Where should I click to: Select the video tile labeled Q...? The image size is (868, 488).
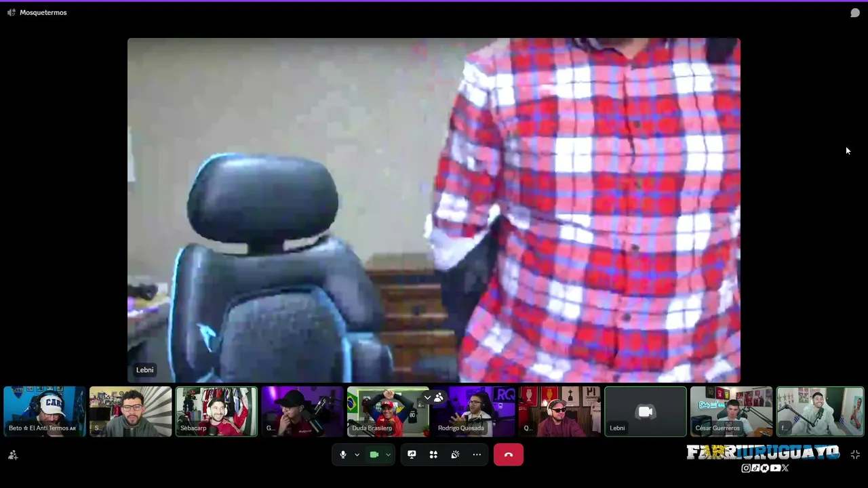[x=559, y=411]
